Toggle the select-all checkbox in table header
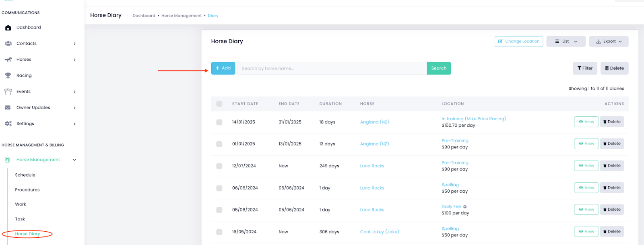Image resolution: width=644 pixels, height=245 pixels. tap(219, 104)
